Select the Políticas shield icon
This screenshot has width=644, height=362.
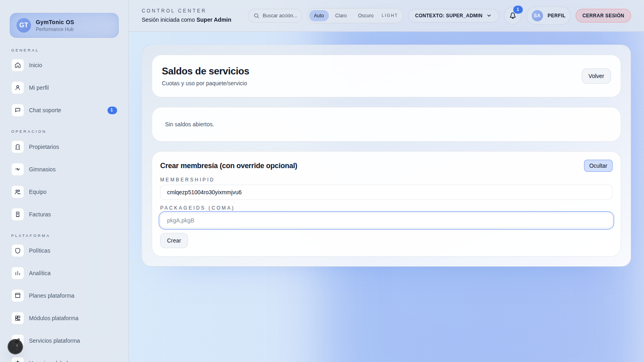pyautogui.click(x=18, y=251)
